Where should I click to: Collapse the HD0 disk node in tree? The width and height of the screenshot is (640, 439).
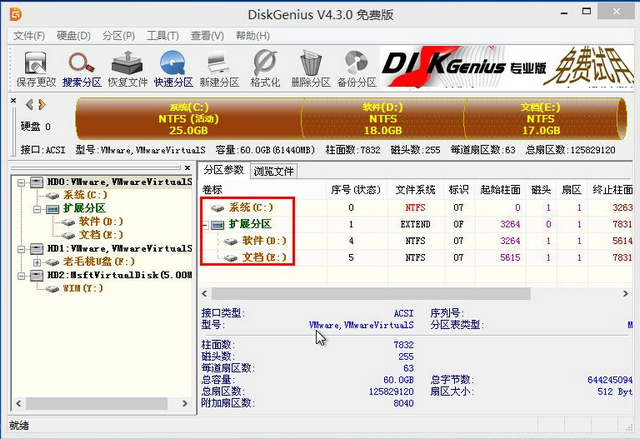[x=21, y=182]
